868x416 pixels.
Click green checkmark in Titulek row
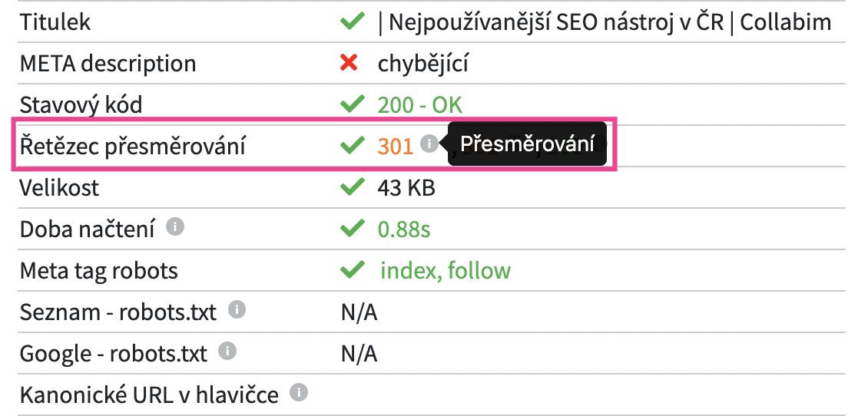(x=352, y=21)
